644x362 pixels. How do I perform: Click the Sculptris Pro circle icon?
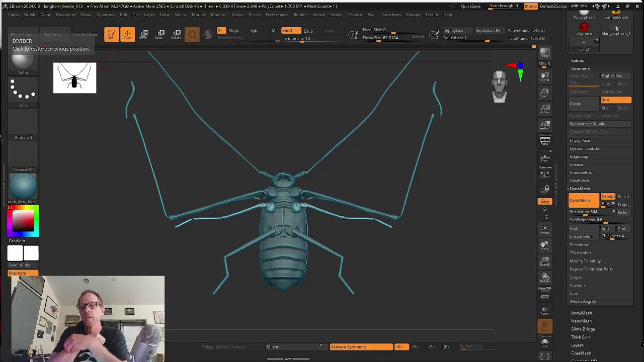(192, 34)
